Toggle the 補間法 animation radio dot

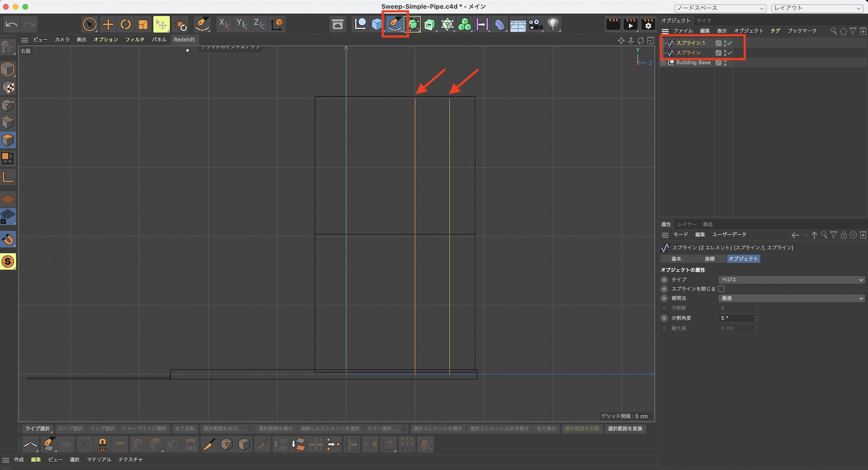[x=664, y=299]
